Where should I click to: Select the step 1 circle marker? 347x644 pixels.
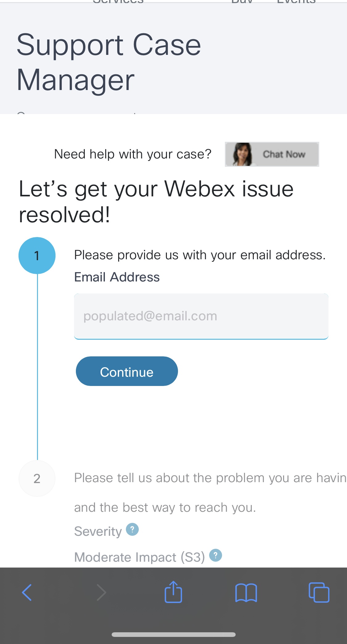click(37, 256)
